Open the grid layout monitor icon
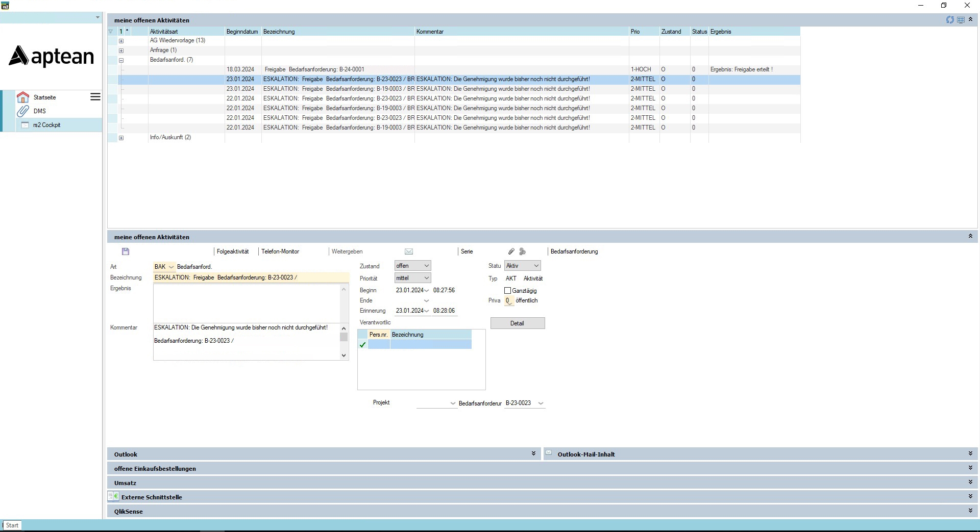Screen dimensions: 980x532 click(961, 20)
